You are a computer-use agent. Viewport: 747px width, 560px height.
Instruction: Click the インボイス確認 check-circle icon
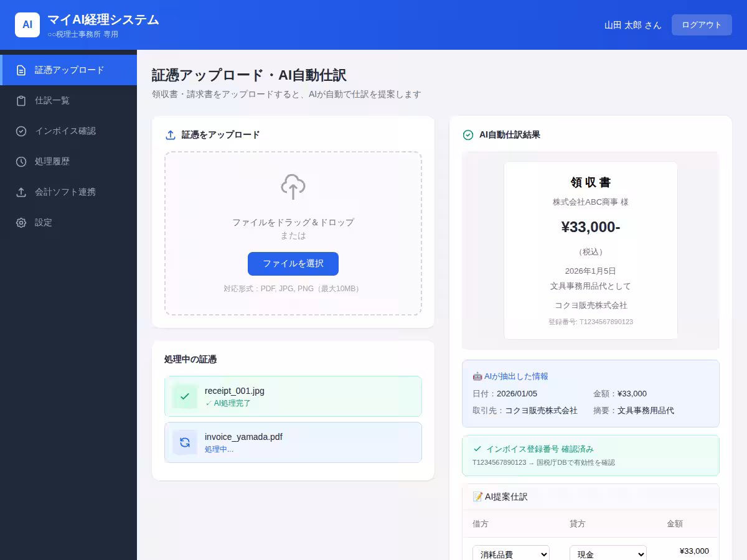(x=21, y=131)
